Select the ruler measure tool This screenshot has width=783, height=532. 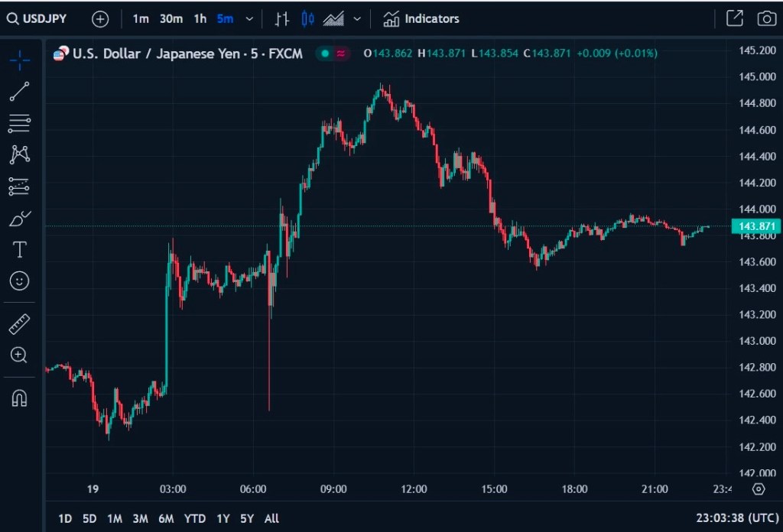tap(20, 324)
